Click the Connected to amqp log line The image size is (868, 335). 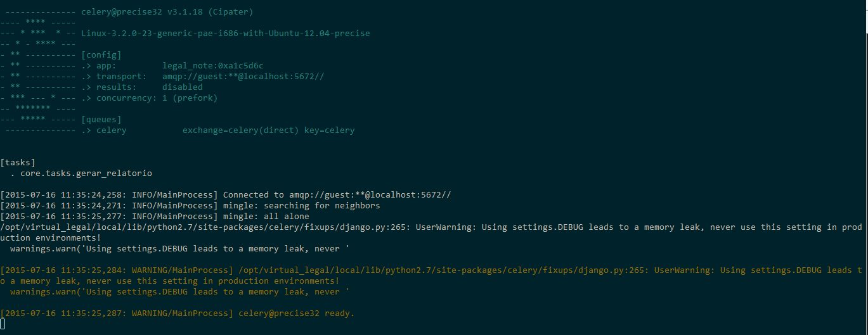point(226,195)
